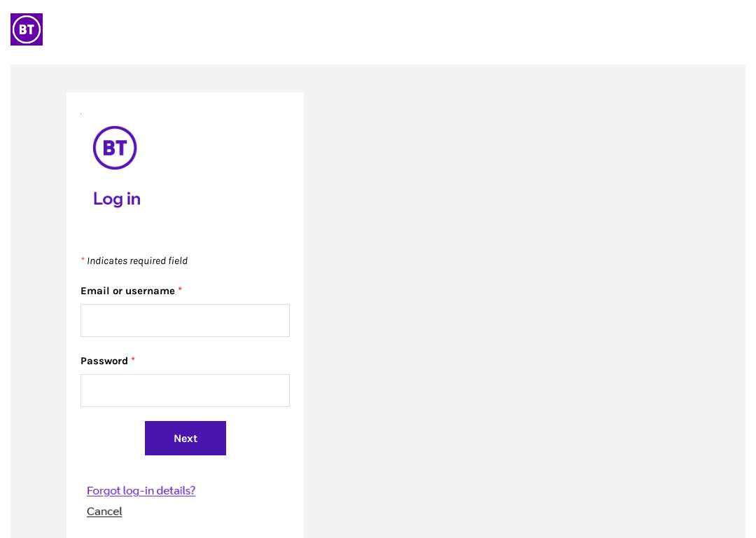Click the tiny red dot above the card logo
The image size is (756, 538).
pyautogui.click(x=81, y=114)
